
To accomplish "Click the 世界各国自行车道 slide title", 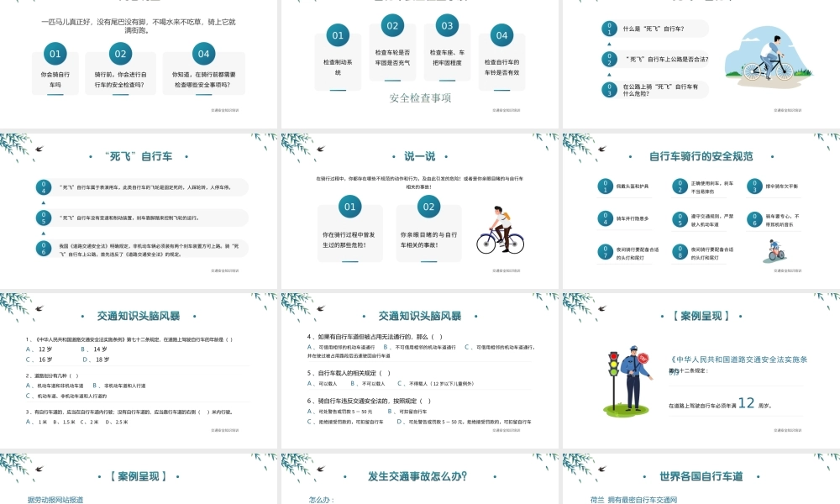I will 701,476.
